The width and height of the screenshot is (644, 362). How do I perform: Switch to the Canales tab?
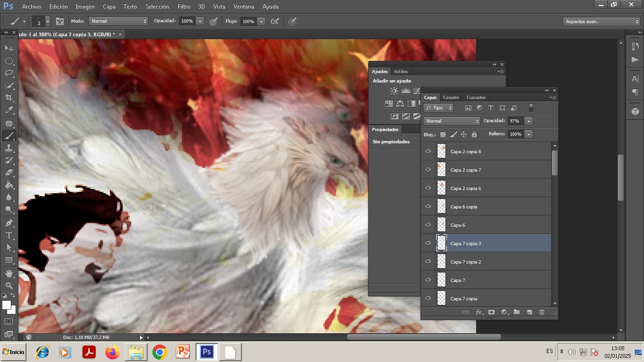coord(451,98)
